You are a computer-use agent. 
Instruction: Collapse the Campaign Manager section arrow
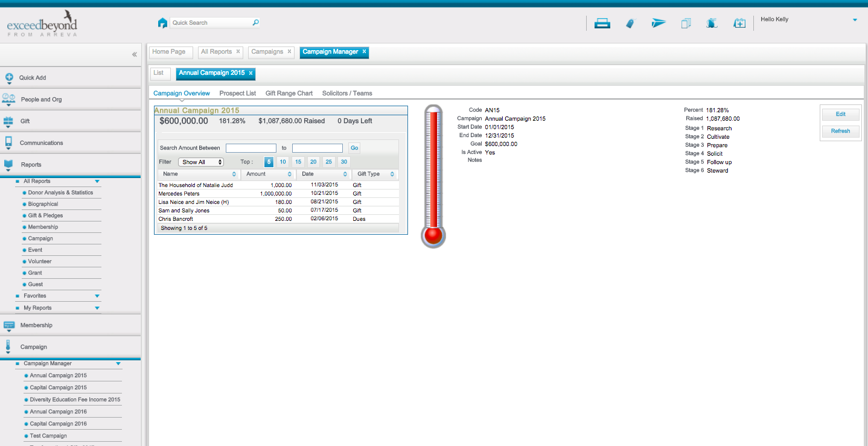coord(118,364)
